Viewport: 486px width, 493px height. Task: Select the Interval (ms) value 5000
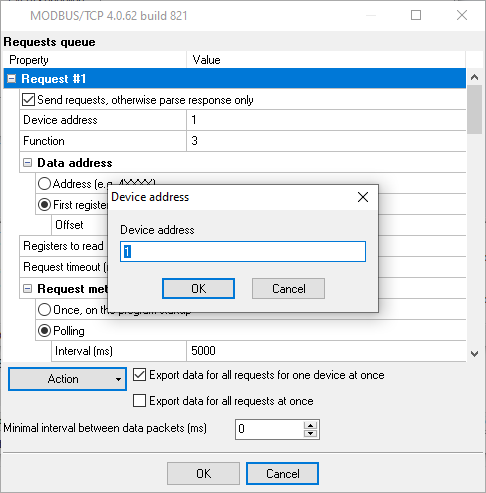point(326,351)
